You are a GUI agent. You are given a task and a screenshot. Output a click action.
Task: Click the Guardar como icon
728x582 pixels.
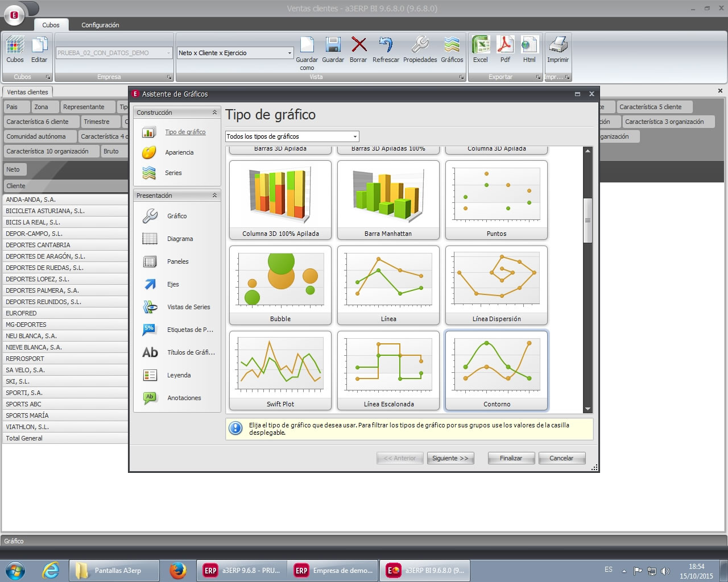click(307, 53)
